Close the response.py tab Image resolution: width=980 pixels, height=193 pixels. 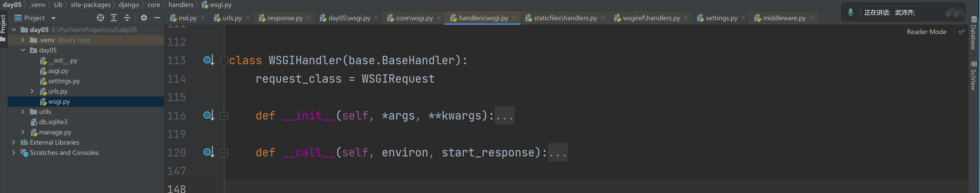coord(309,18)
